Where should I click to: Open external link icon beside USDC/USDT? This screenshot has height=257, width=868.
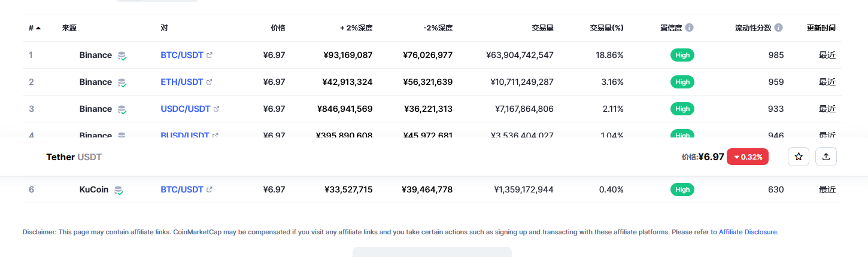click(217, 109)
